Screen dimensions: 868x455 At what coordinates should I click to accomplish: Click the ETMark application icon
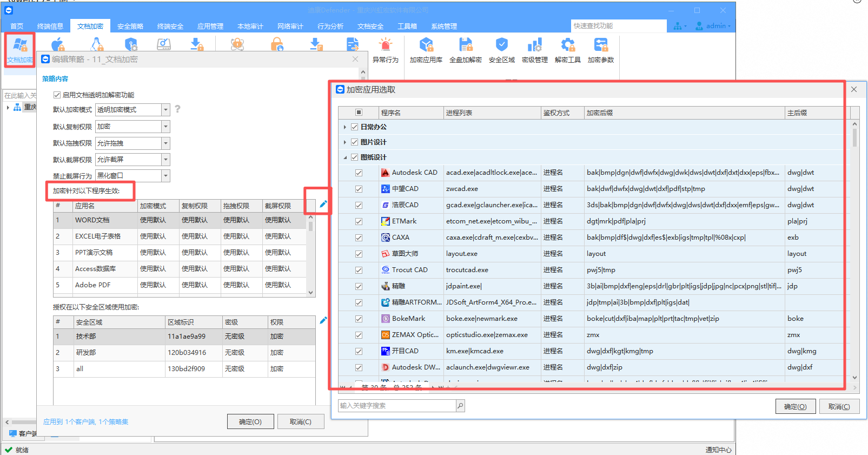(x=386, y=221)
